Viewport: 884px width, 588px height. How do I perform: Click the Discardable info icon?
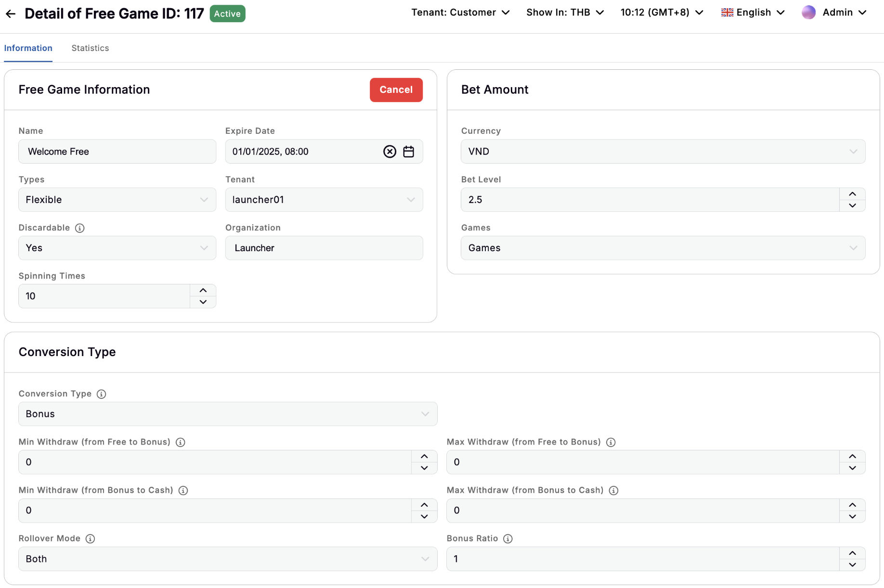tap(80, 228)
